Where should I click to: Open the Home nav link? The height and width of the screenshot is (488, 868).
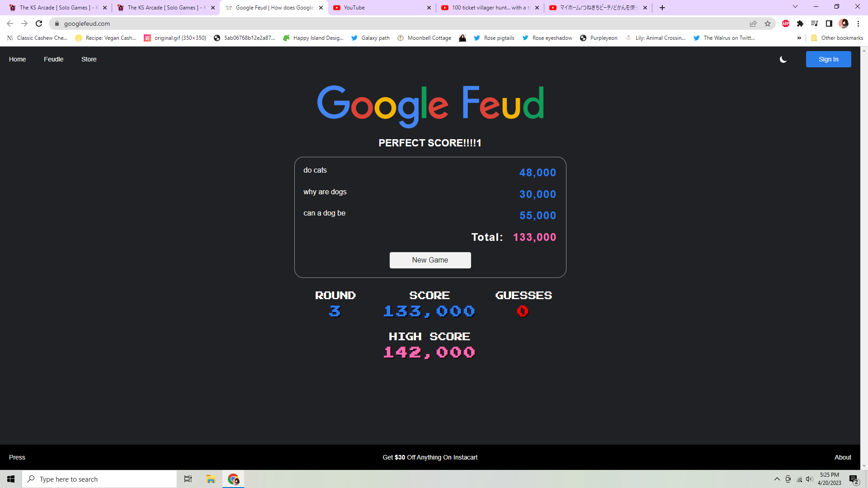(x=18, y=59)
